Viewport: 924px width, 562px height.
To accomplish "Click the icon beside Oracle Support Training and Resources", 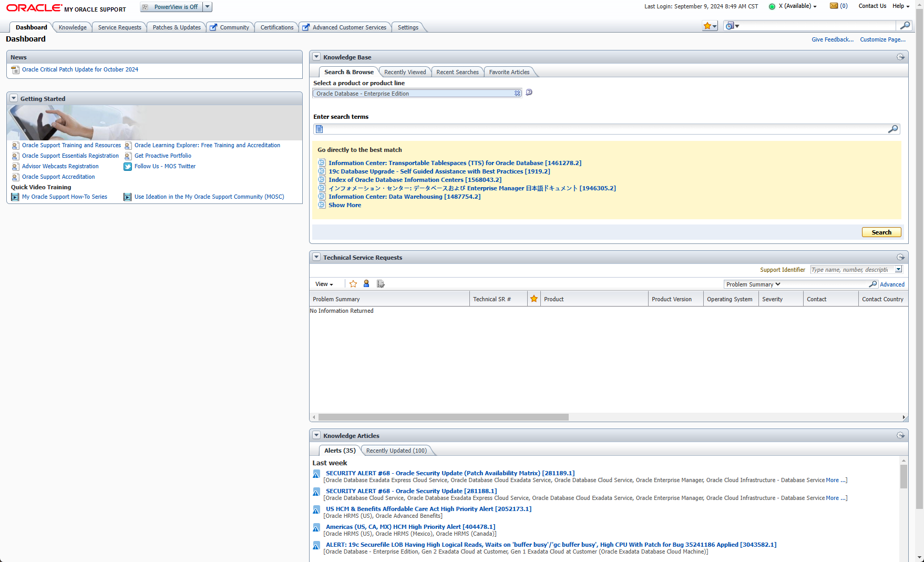I will point(15,146).
